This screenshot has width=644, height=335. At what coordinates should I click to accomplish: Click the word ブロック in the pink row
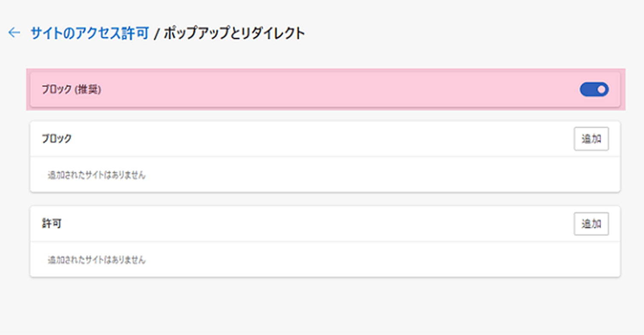[x=56, y=90]
